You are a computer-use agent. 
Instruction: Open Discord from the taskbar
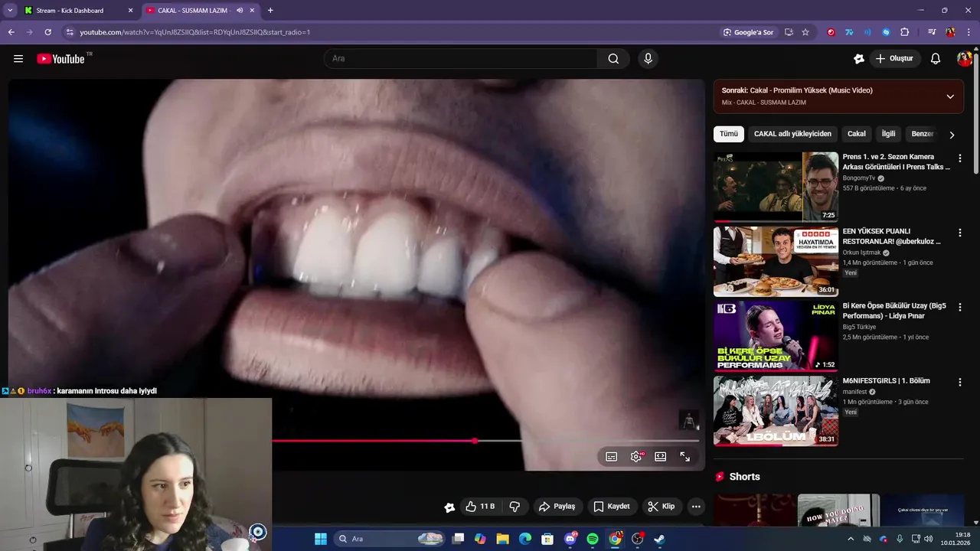coord(570,539)
